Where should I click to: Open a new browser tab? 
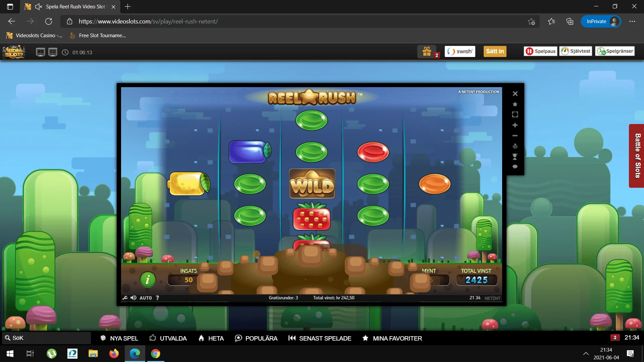point(128,7)
